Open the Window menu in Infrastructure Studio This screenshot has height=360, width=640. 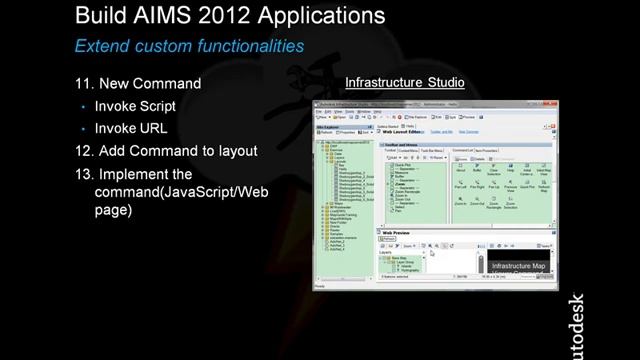[364, 111]
